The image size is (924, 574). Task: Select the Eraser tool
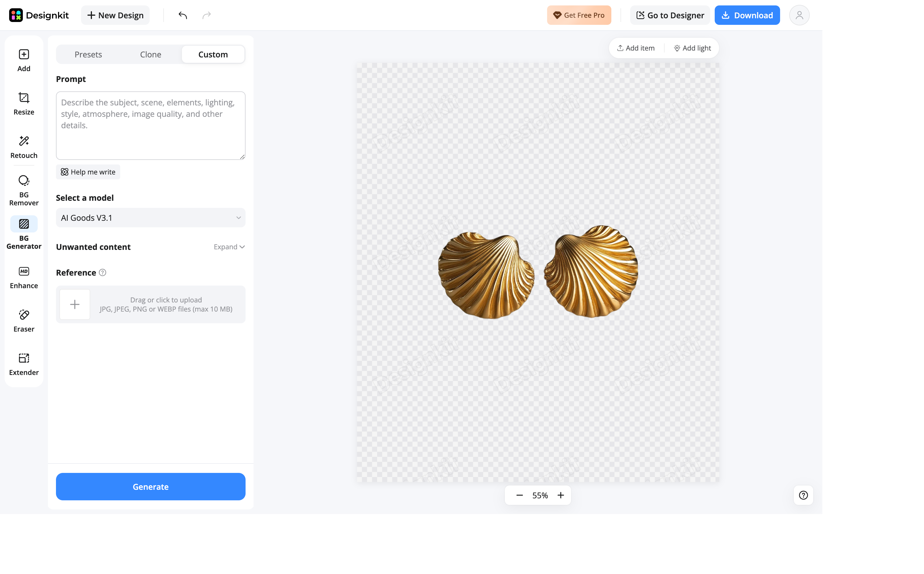coord(24,321)
